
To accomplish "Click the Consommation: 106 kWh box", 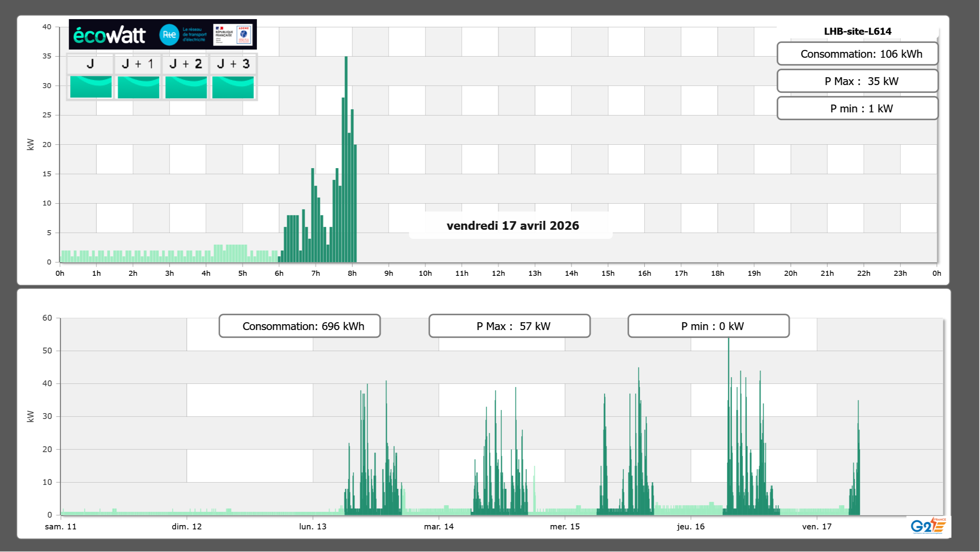I will pyautogui.click(x=857, y=54).
